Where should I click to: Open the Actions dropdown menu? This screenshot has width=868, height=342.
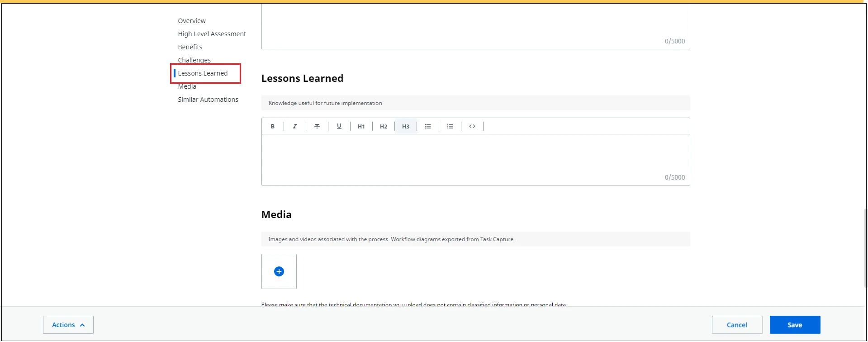tap(68, 325)
